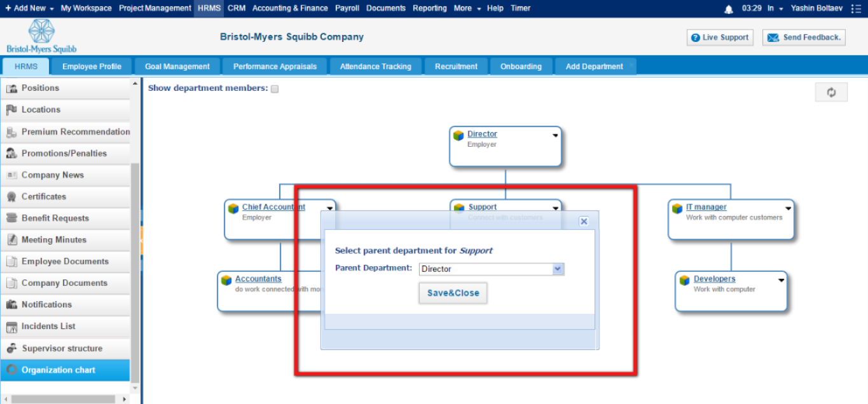Click the cube icon on the IT manager node
Screen dimensions: 868x404
(677, 208)
